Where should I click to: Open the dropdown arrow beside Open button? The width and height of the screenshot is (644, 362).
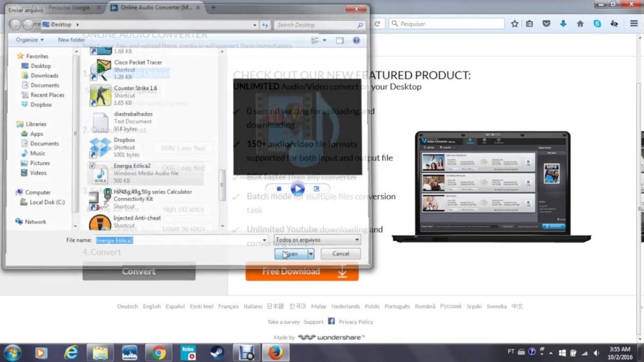(x=311, y=254)
